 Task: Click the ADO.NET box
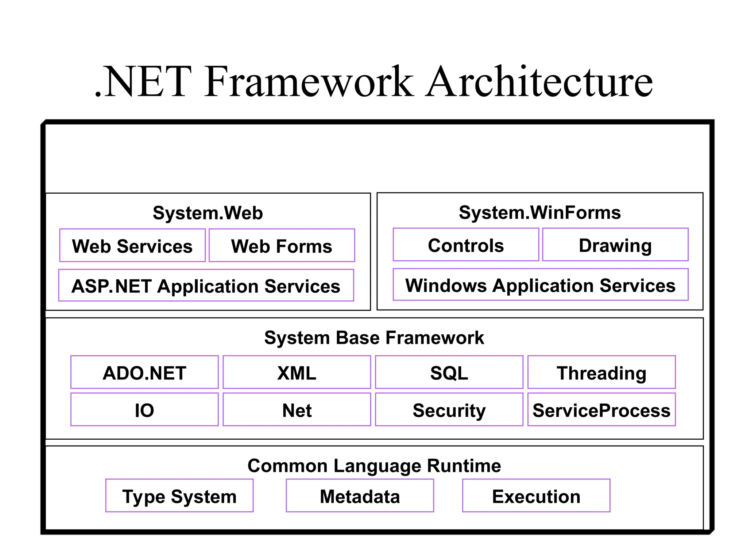(144, 372)
